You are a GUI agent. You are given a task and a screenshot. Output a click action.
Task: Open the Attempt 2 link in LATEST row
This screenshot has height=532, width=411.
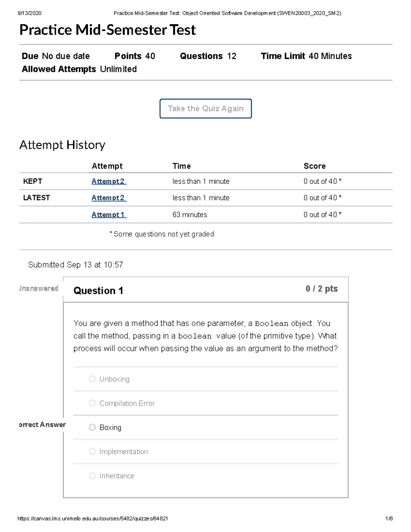click(109, 198)
